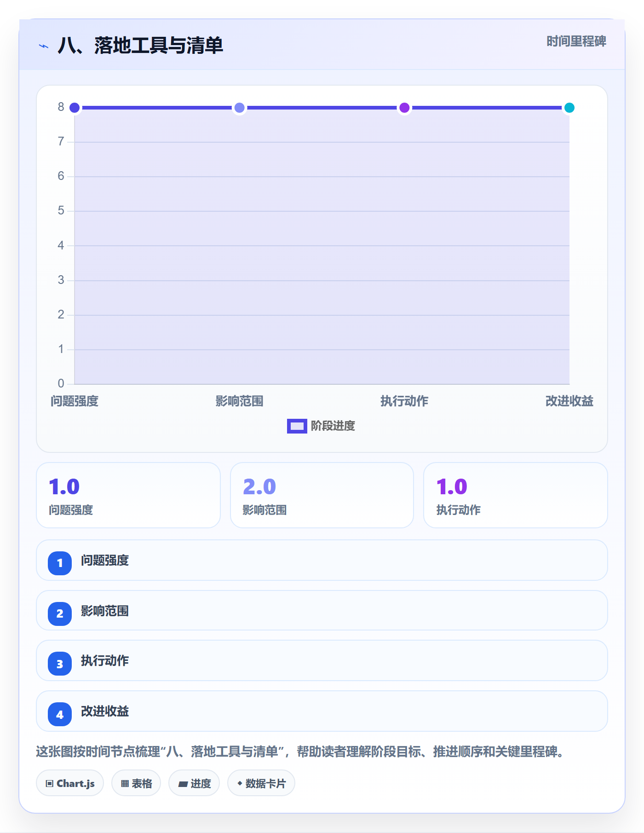Select the purple 执行动作 data point
The image size is (644, 833).
tap(404, 108)
